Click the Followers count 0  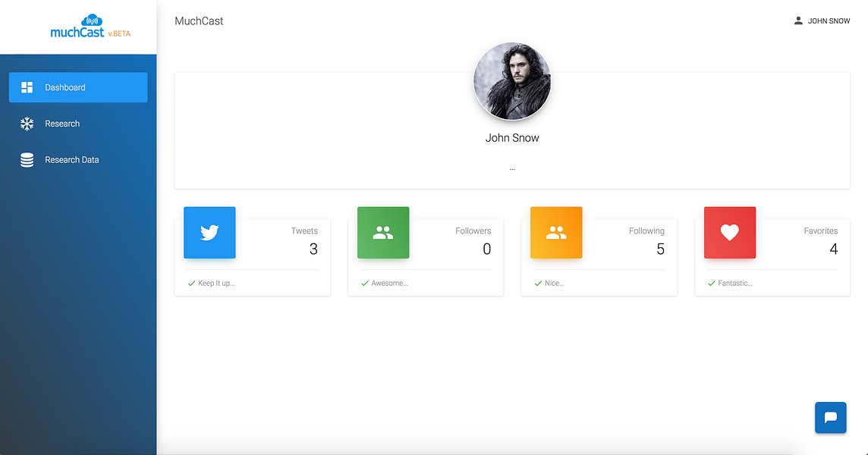point(487,249)
